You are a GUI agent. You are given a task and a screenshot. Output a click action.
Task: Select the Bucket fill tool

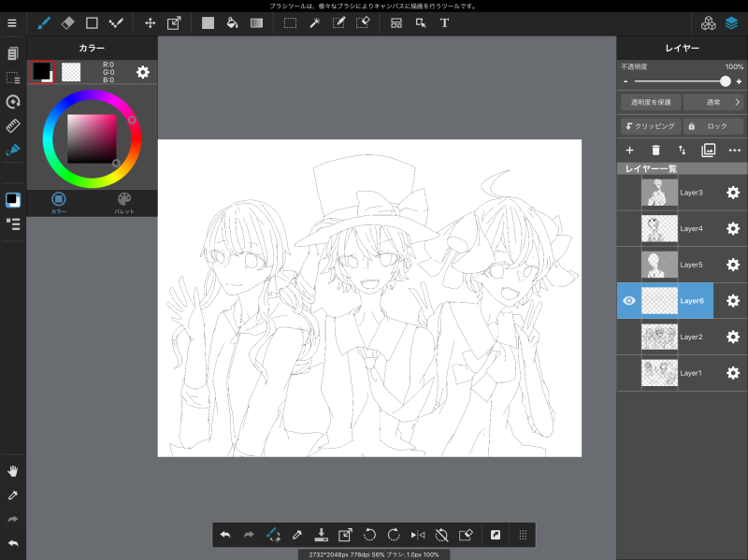point(232,22)
